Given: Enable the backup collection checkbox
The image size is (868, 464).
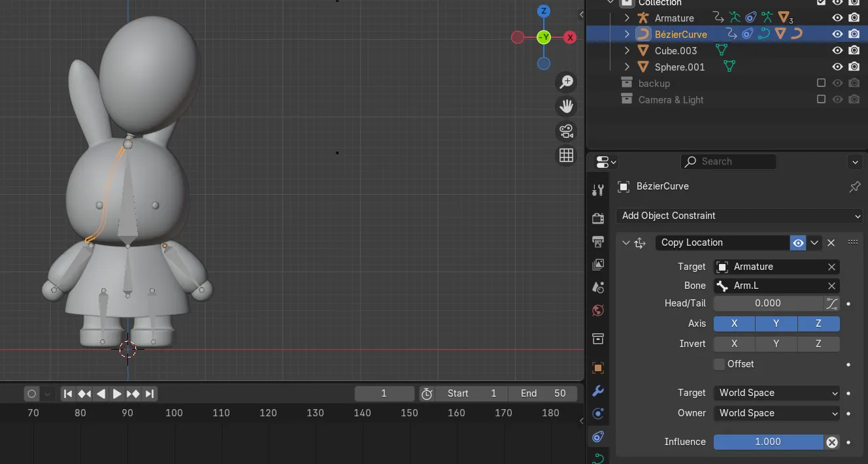Looking at the screenshot, I should tap(822, 83).
